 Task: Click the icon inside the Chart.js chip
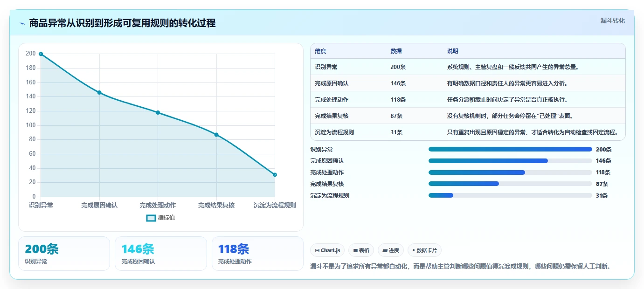[318, 251]
